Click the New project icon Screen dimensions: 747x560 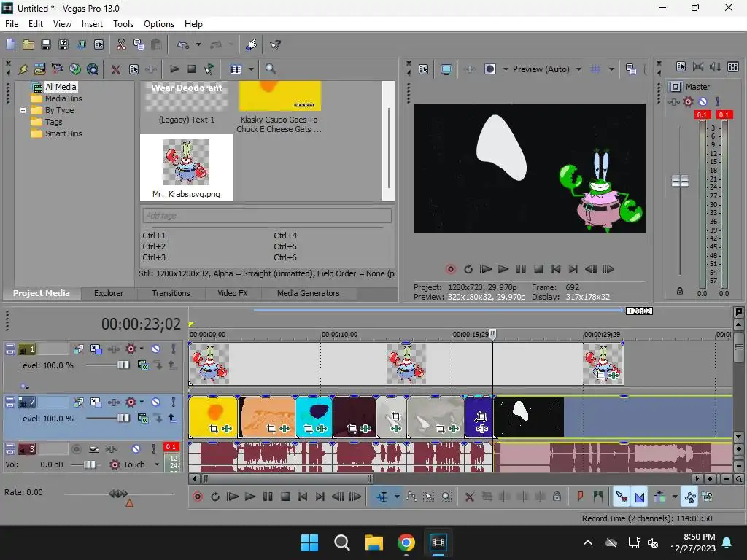(x=10, y=44)
